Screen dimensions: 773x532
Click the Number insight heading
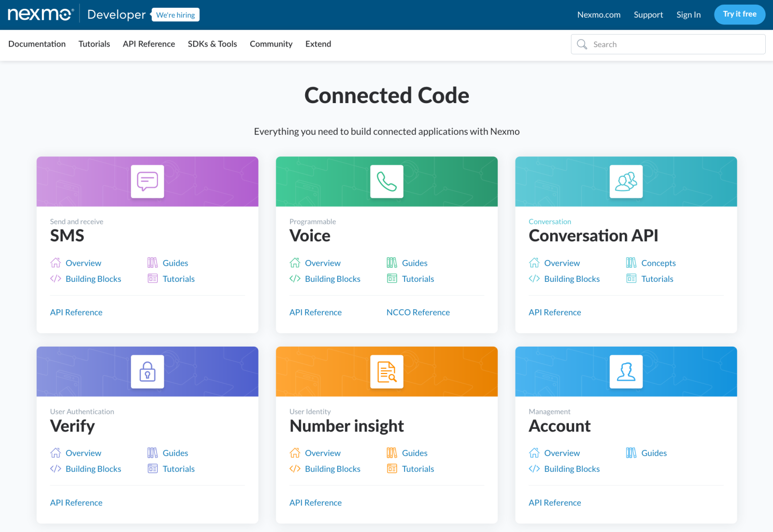pos(347,426)
